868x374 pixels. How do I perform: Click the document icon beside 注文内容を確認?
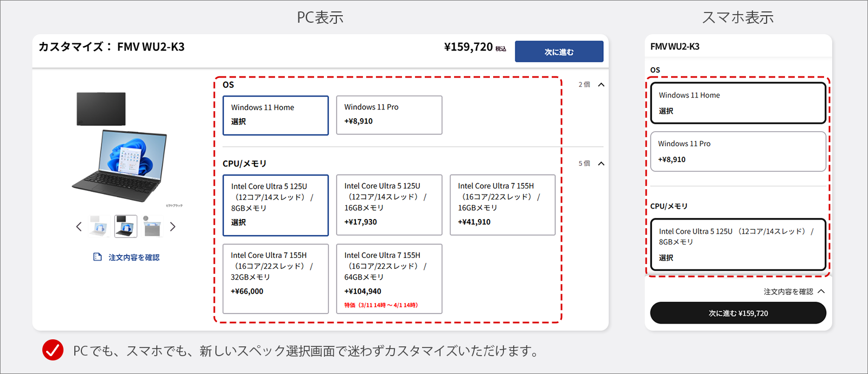pos(98,257)
